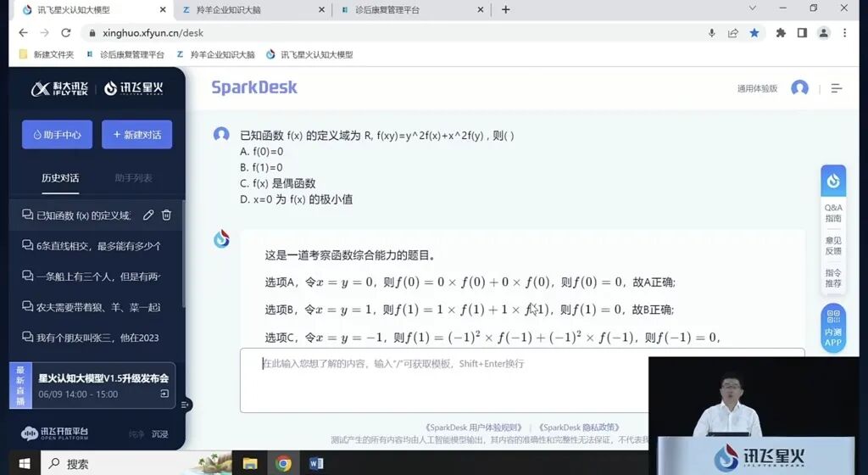Toggle the bookmark star icon
This screenshot has width=868, height=475.
[754, 33]
